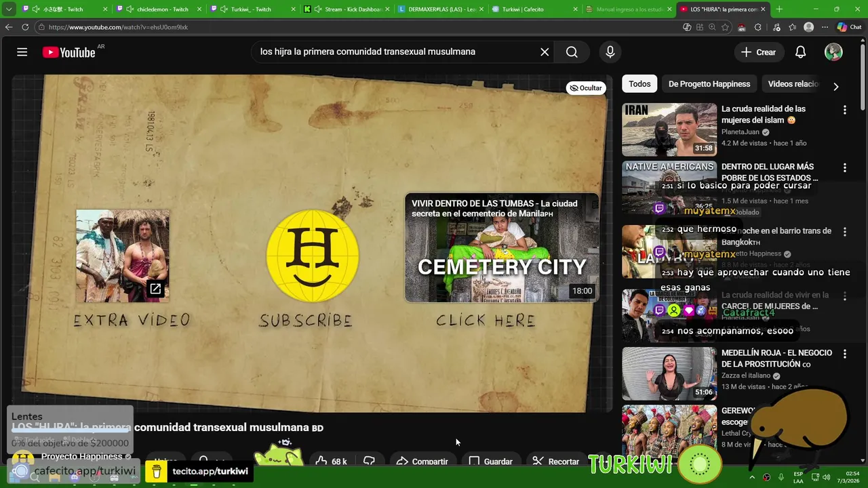
Task: Click the red extension badge icon
Action: click(x=742, y=27)
